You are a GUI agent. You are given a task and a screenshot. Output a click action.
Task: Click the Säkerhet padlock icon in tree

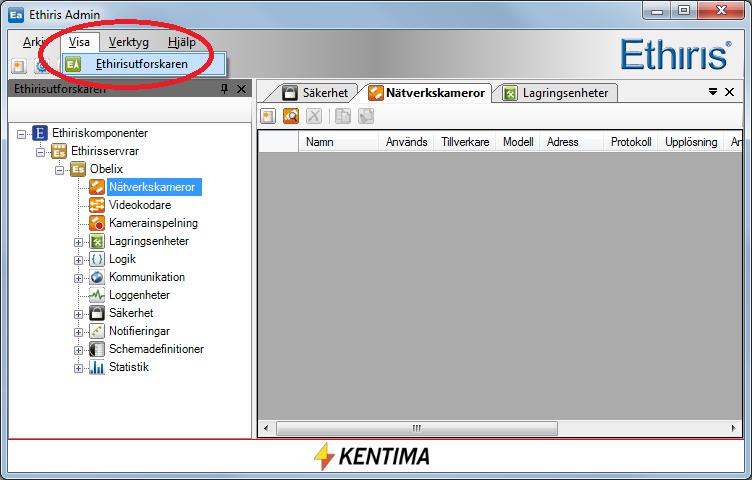point(97,313)
